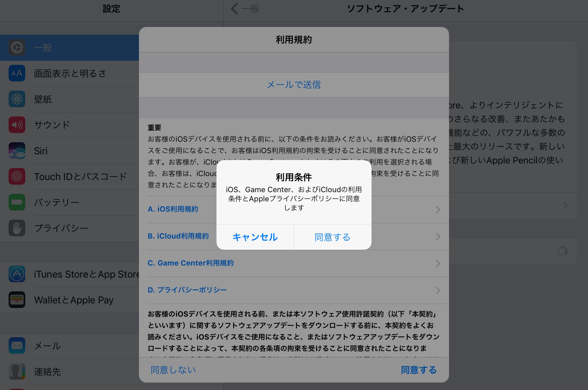This screenshot has height=390, width=588.
Task: Tap the 利用規約 sheet title
Action: [x=294, y=40]
